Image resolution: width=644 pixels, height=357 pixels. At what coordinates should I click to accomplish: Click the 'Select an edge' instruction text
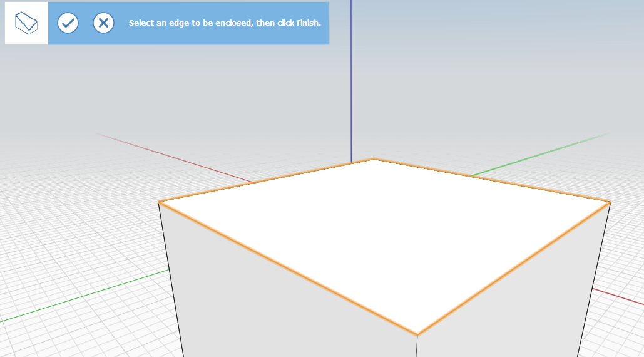[x=225, y=23]
